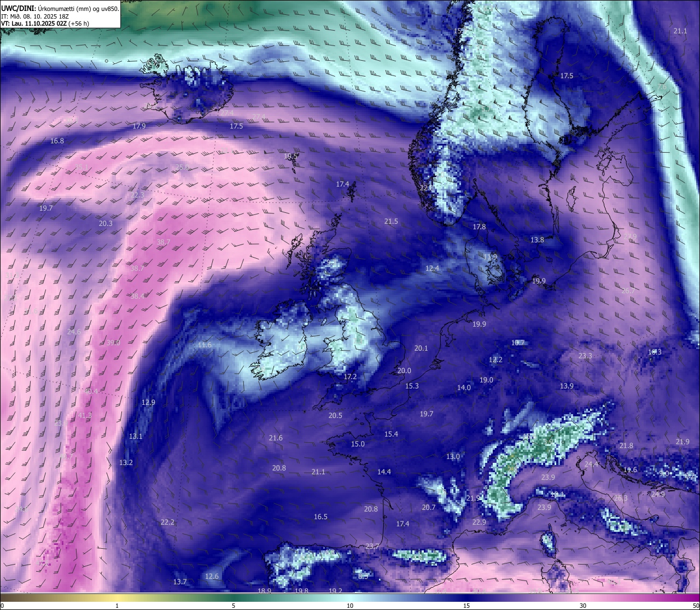
Task: Click the 20.3 map value
Action: tap(106, 223)
